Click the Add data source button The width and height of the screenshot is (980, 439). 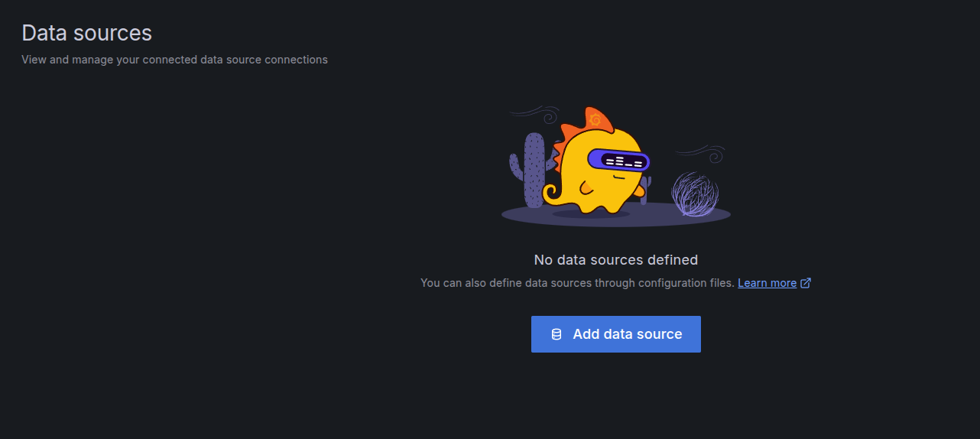pos(615,334)
